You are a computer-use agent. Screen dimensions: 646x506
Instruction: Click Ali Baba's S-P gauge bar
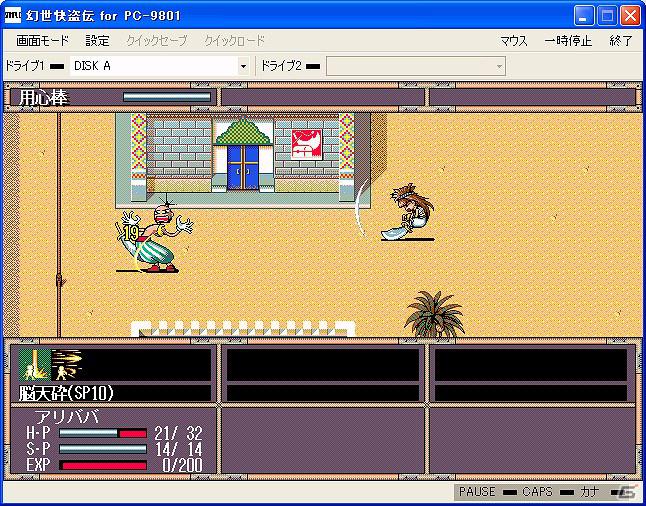point(103,449)
